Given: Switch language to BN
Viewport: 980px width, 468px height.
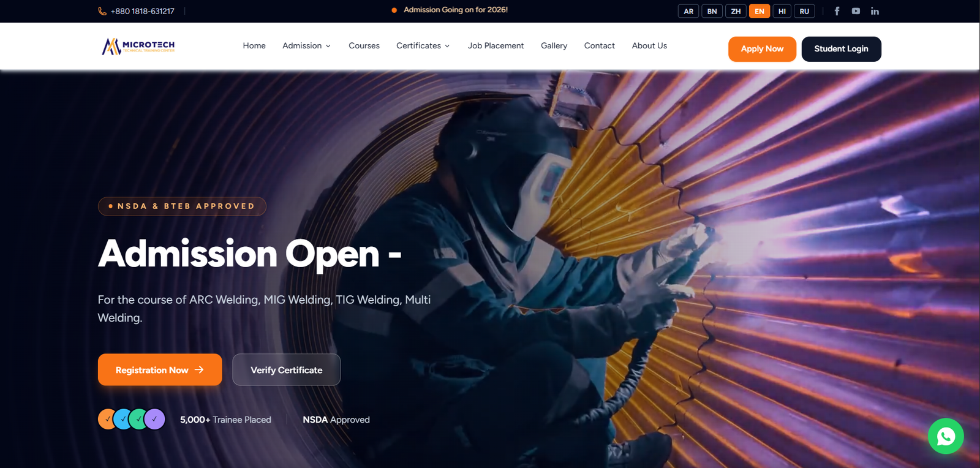Looking at the screenshot, I should coord(712,11).
